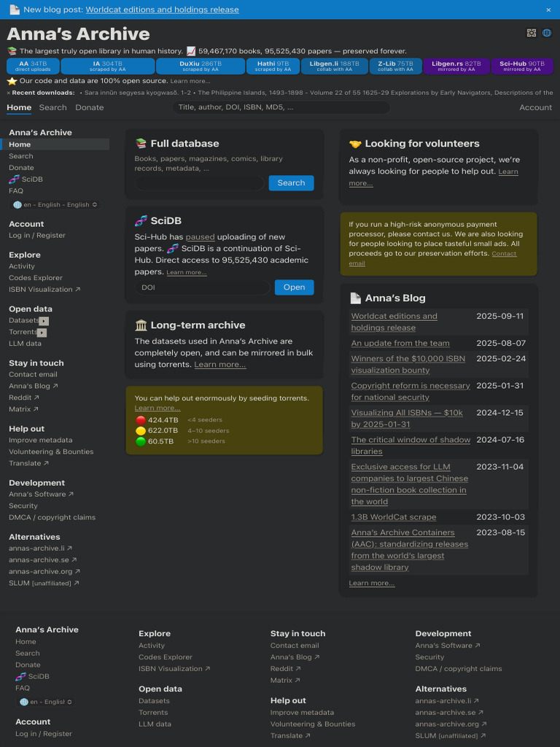The width and height of the screenshot is (560, 747).
Task: Open the sidebar English language dropdown
Action: tap(55, 205)
